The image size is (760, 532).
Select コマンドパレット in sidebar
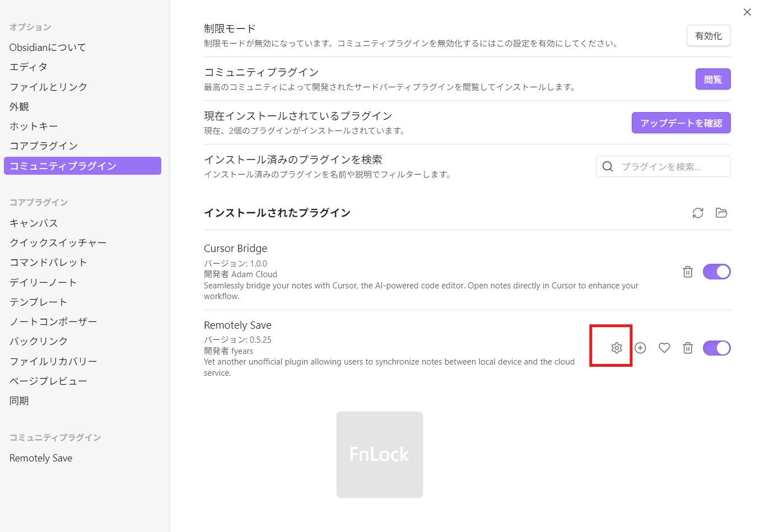pyautogui.click(x=82, y=262)
